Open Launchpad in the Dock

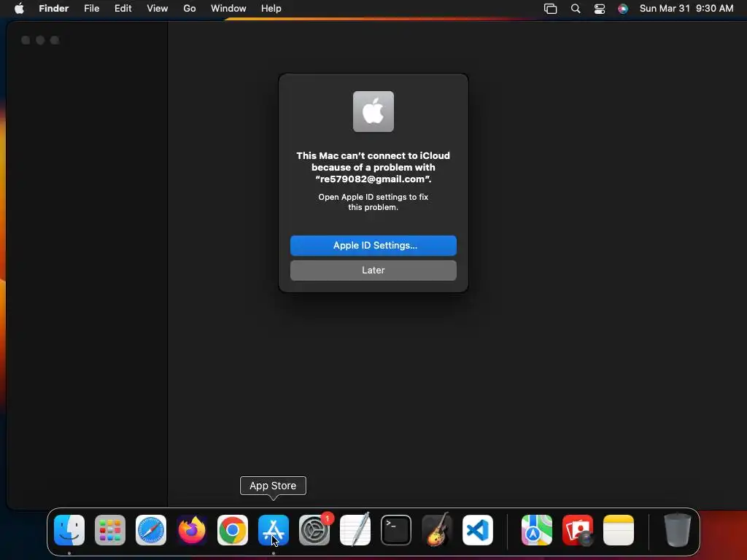pos(110,530)
